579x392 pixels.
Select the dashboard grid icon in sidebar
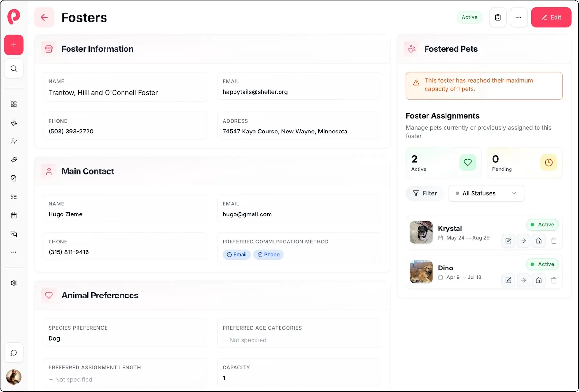point(14,104)
